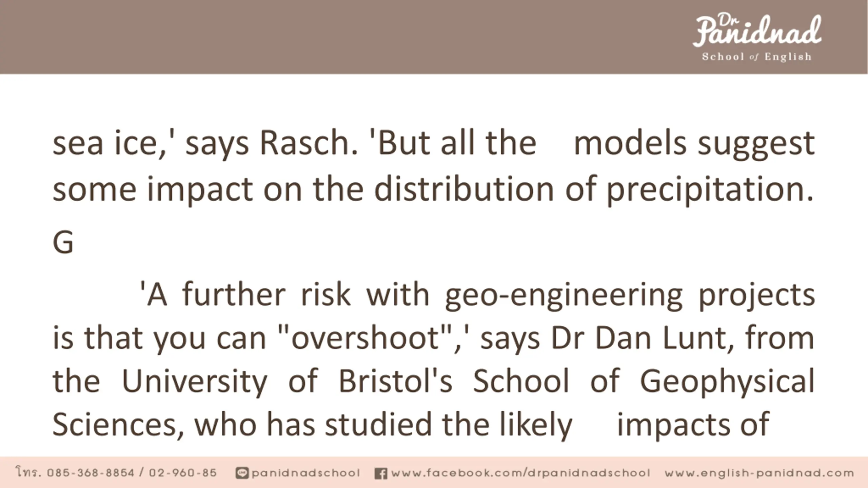Open the www.english-panidnad.com website link
The image size is (868, 488).
coord(759,473)
